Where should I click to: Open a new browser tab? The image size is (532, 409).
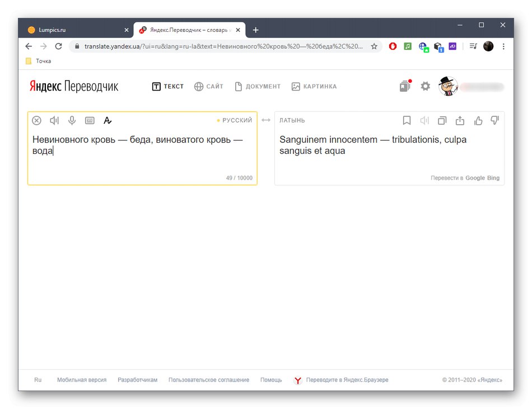coord(256,30)
